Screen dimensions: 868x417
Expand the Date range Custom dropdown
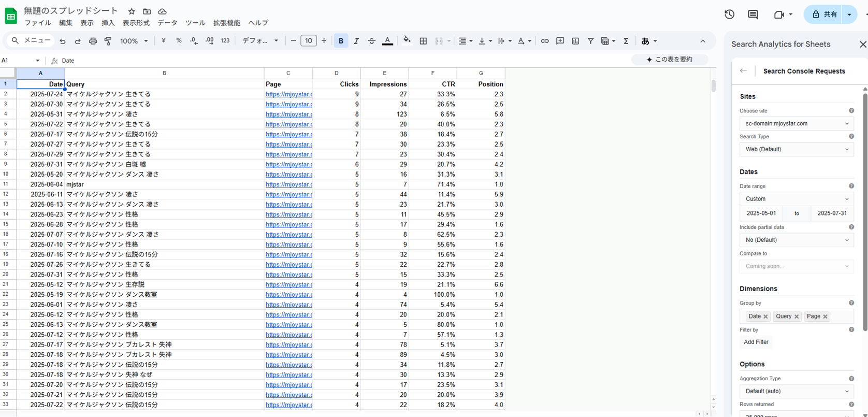[796, 199]
